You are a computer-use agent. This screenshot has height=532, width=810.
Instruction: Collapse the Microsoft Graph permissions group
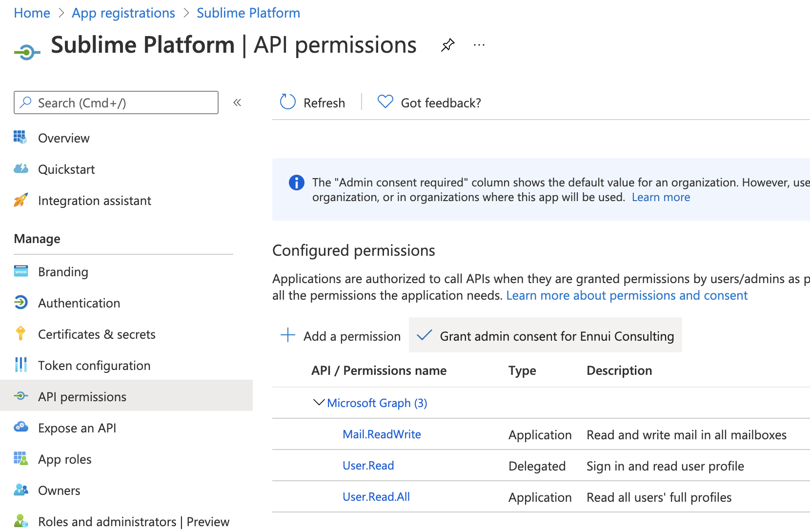click(x=319, y=403)
